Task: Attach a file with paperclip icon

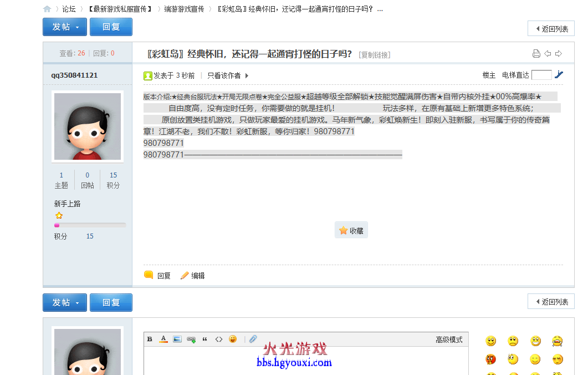Action: pos(253,339)
